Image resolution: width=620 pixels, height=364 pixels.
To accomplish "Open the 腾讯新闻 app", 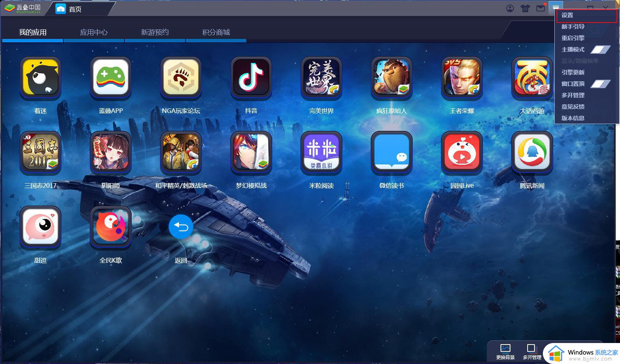I will (532, 152).
